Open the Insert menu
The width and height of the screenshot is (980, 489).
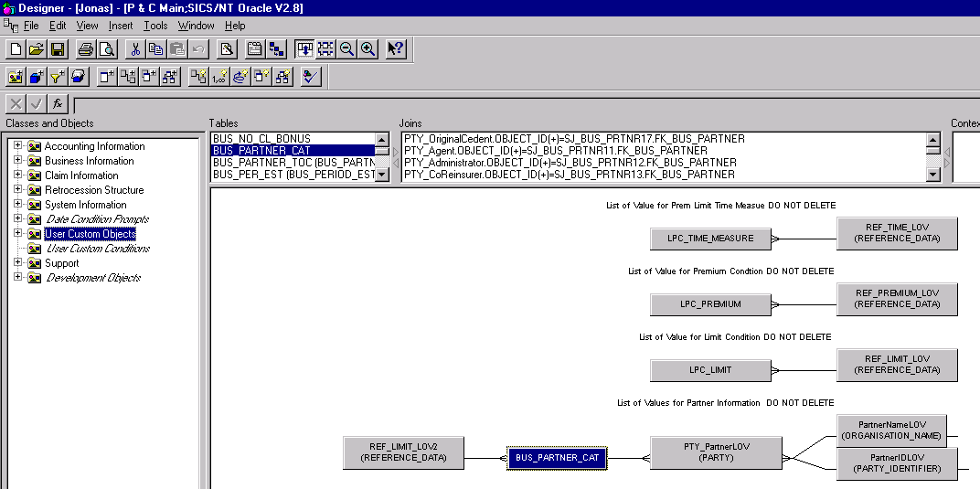click(x=121, y=26)
